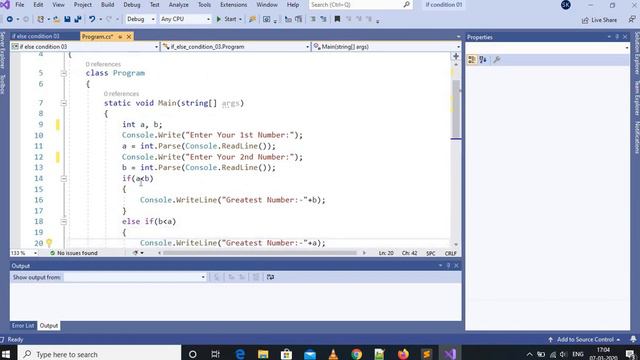Open the Extensions menu
Screen dimensions: 640x360
[233, 5]
